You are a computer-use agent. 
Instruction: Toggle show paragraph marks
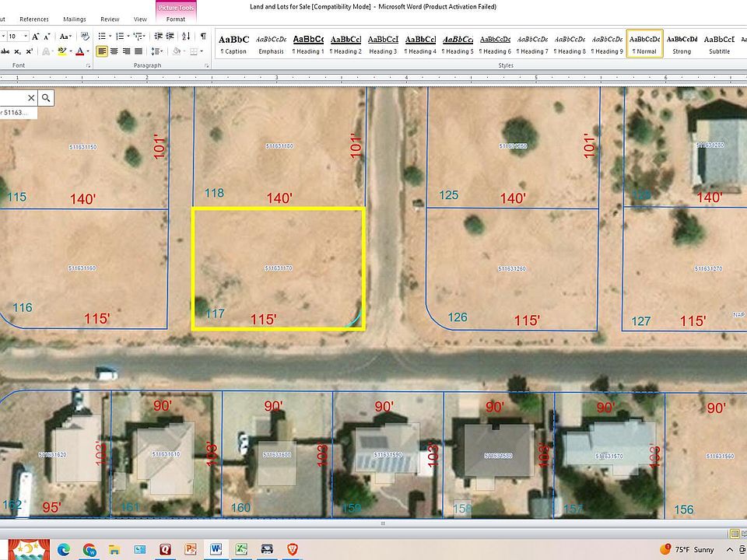[203, 37]
